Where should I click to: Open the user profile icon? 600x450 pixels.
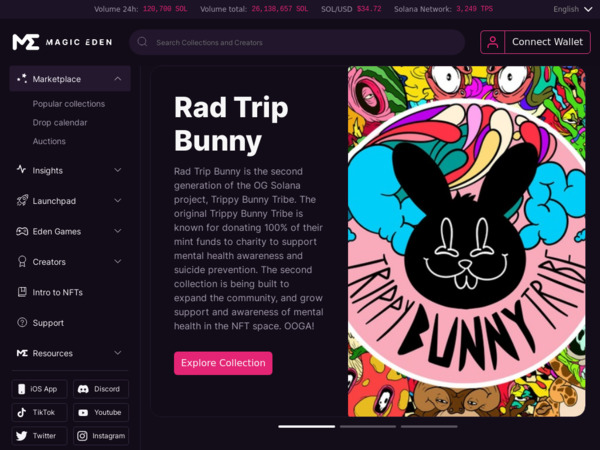point(492,42)
